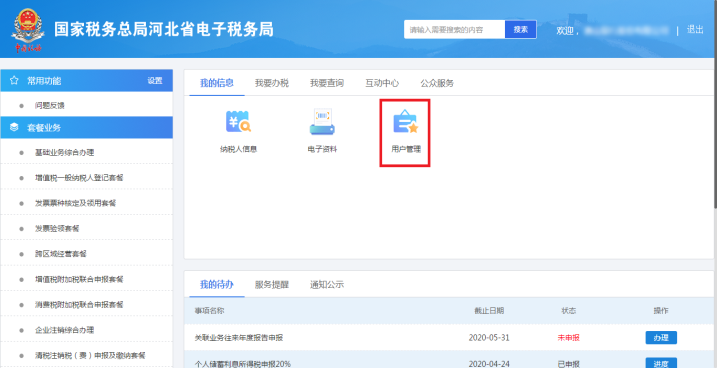
Task: Click the 已申报 status text
Action: coord(568,364)
